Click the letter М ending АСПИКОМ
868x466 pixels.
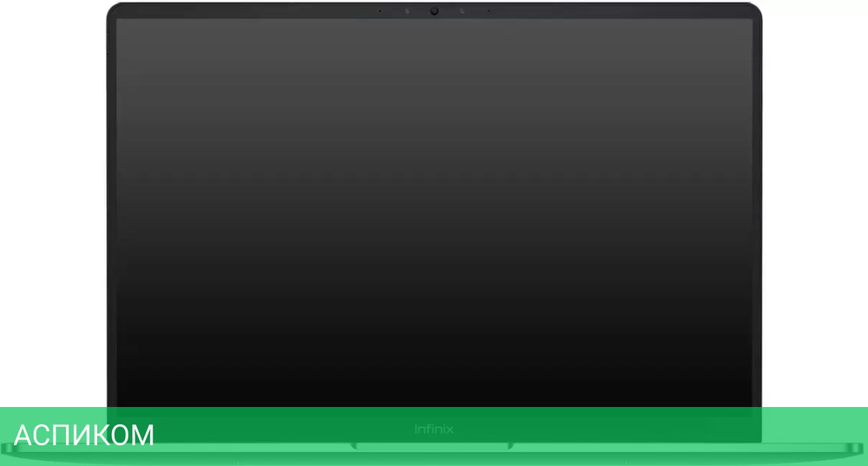(x=143, y=435)
